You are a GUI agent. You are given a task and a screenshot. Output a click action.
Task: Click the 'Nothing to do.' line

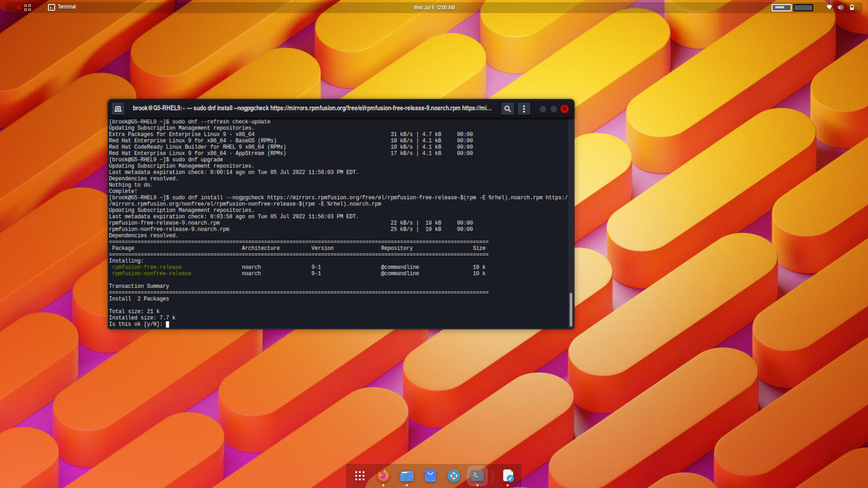[131, 185]
